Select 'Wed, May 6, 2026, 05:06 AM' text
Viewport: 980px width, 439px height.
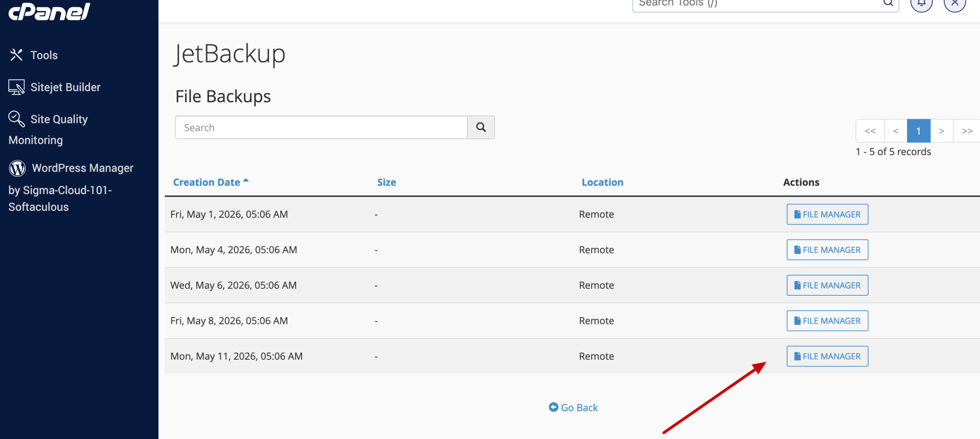[x=234, y=285]
